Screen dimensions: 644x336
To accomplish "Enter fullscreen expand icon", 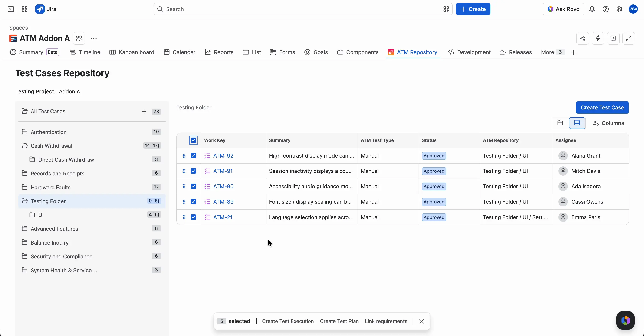I will [x=628, y=38].
